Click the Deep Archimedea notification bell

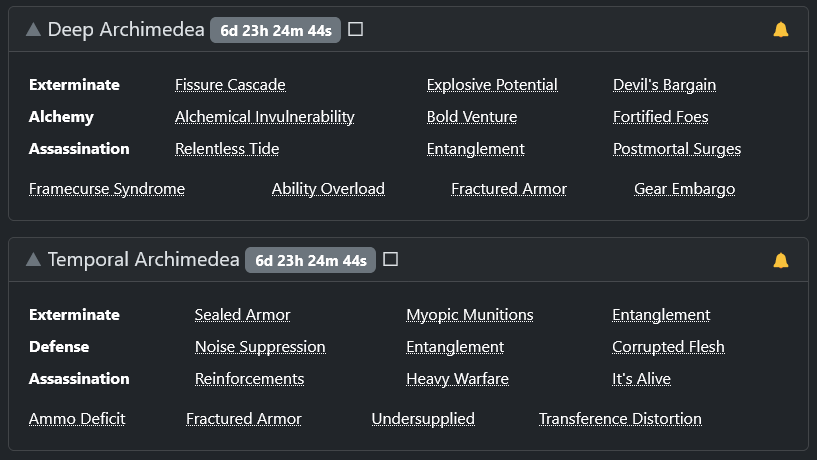pos(781,30)
